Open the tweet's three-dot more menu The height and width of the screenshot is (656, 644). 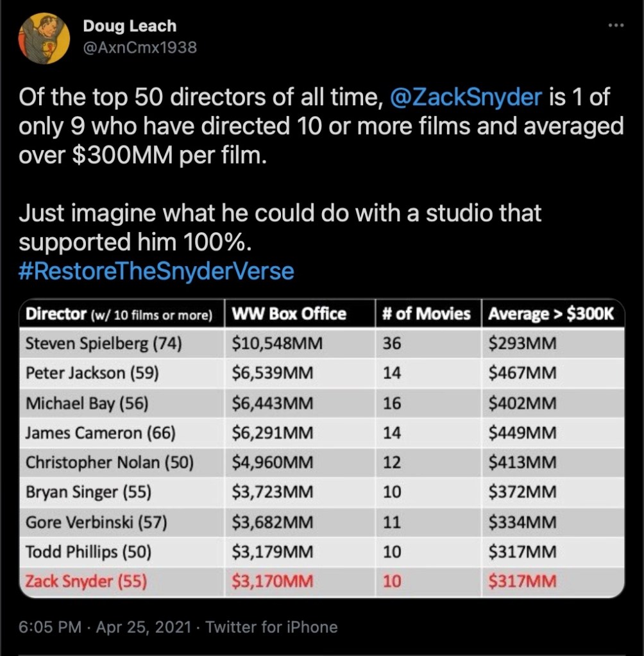615,25
